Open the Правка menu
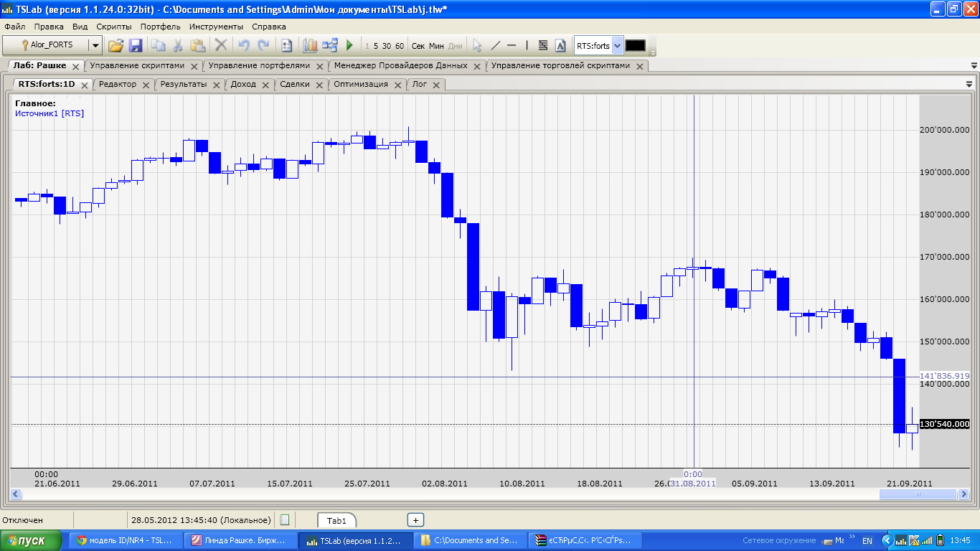Image resolution: width=980 pixels, height=551 pixels. click(x=49, y=27)
